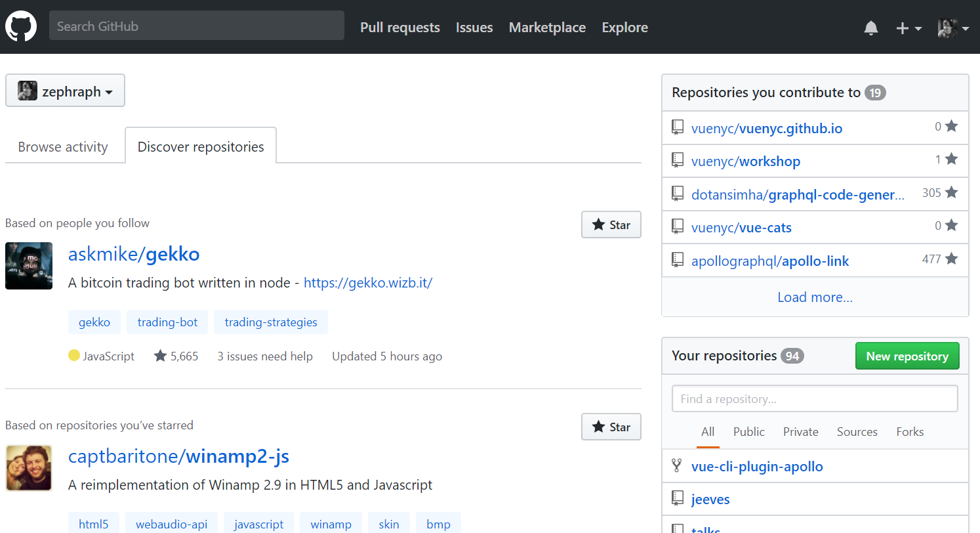Filter repositories by Public
Image resolution: width=980 pixels, height=533 pixels.
[x=749, y=432]
